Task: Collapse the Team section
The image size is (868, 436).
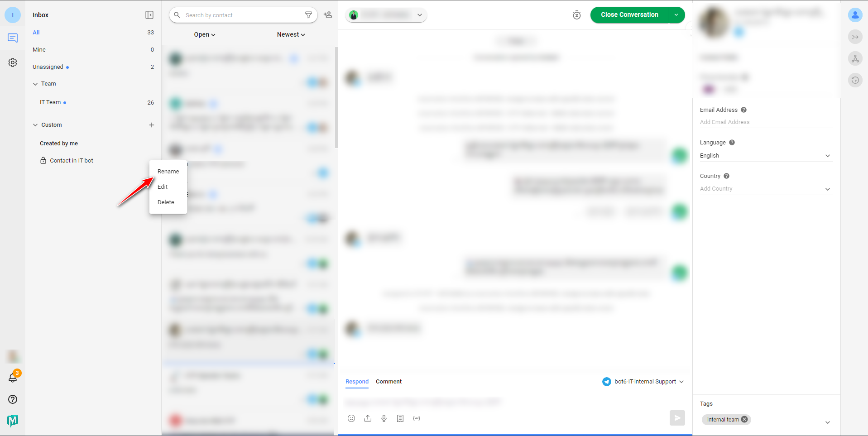Action: (x=35, y=84)
